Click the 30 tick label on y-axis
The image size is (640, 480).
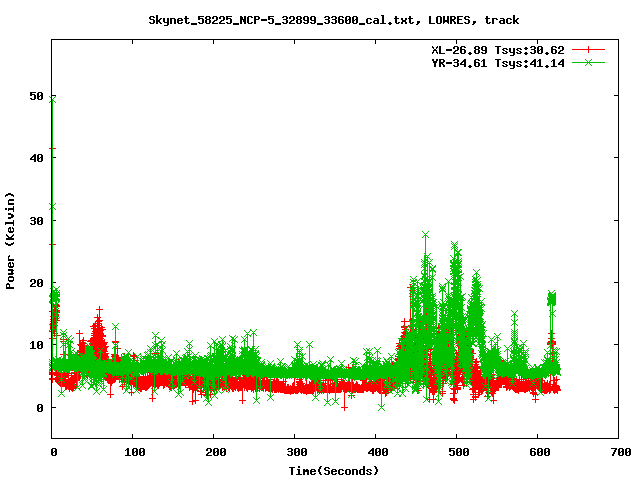click(x=37, y=221)
